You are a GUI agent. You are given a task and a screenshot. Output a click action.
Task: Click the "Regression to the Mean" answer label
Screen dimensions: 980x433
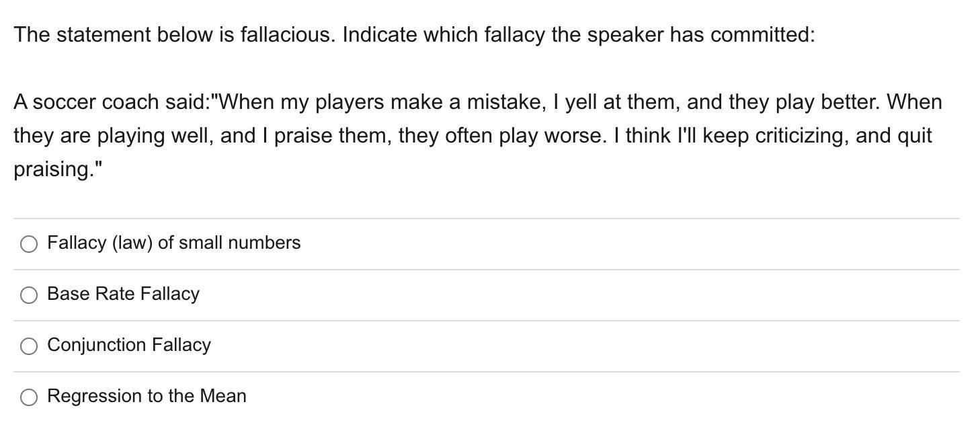tap(147, 396)
